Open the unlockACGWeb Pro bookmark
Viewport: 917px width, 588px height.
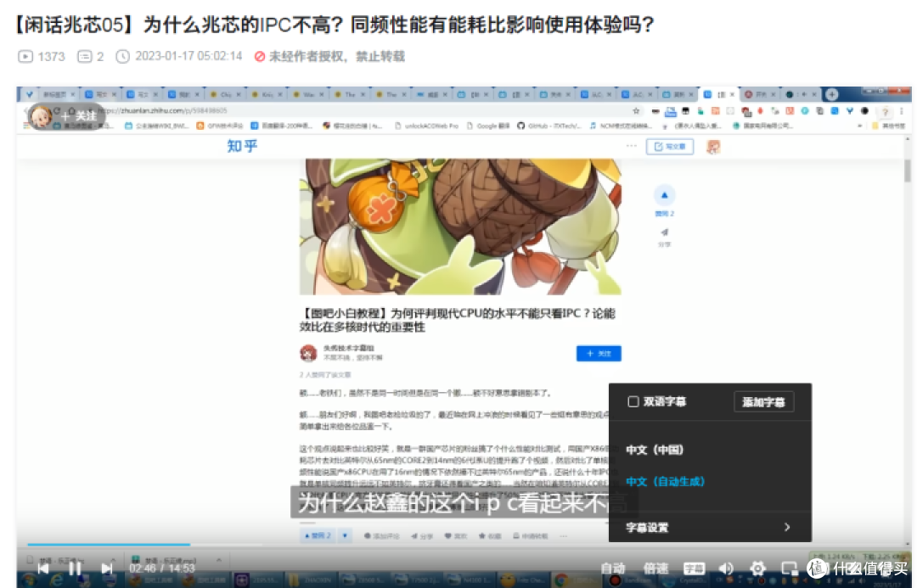coord(426,126)
